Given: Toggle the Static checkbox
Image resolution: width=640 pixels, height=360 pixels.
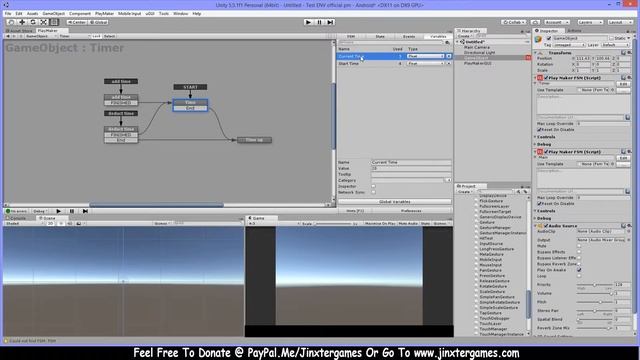Looking at the screenshot, I should [x=611, y=38].
